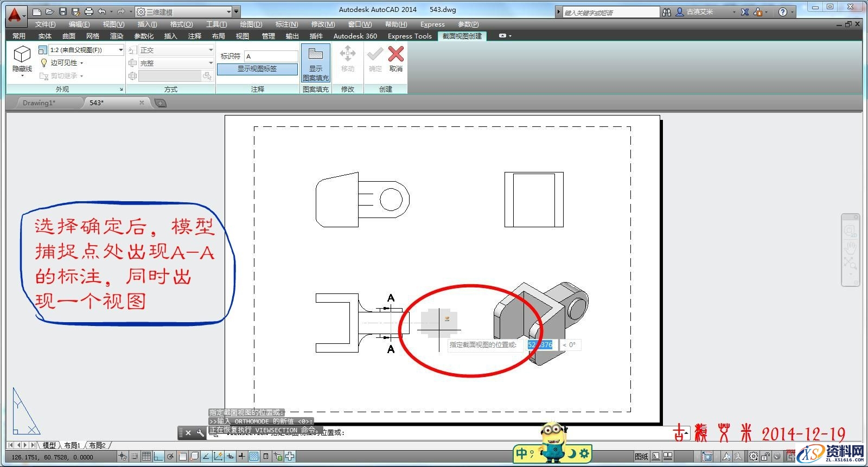The height and width of the screenshot is (467, 868).
Task: Toggle ortho mode in status bar
Action: 158,457
